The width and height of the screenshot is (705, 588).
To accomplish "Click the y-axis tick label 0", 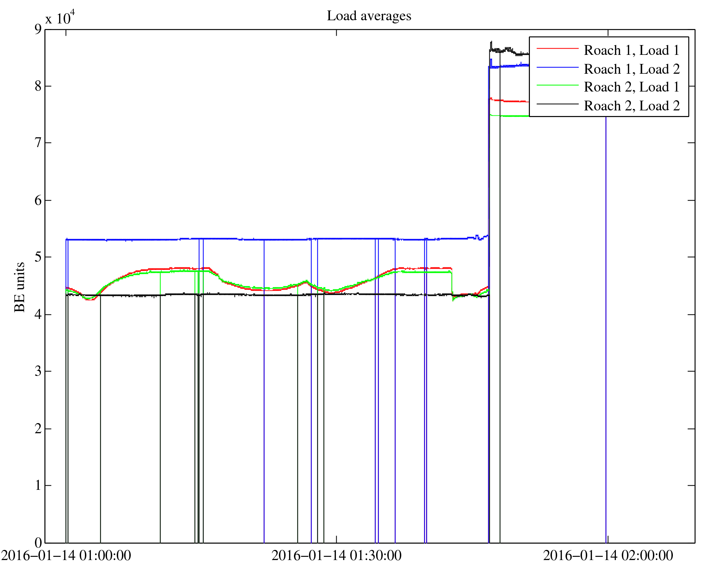I will [38, 543].
